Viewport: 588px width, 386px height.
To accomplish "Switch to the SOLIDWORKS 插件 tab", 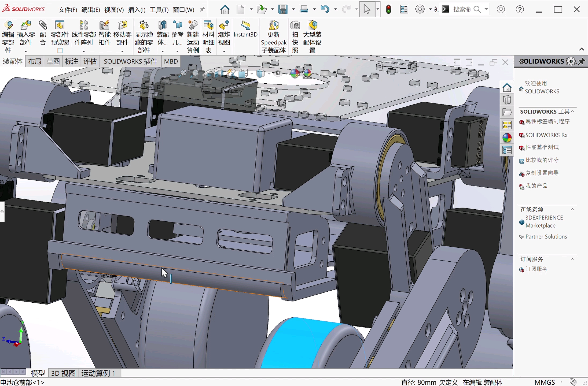I will pos(130,61).
